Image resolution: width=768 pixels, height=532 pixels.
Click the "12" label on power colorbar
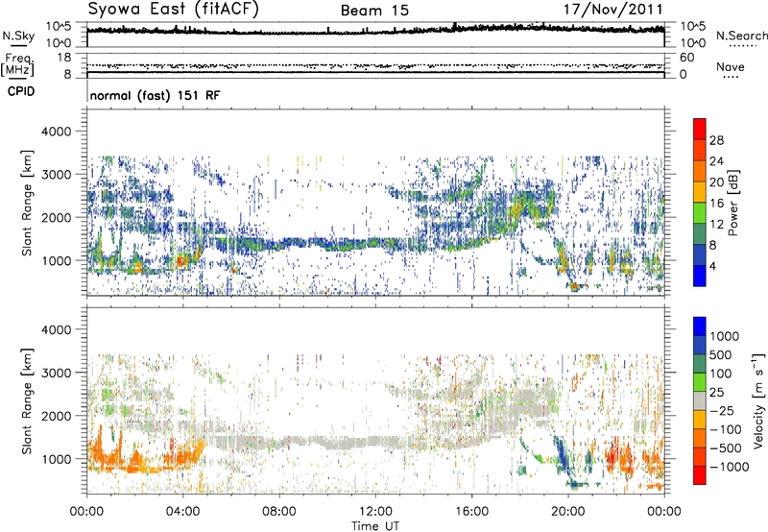coord(716,225)
